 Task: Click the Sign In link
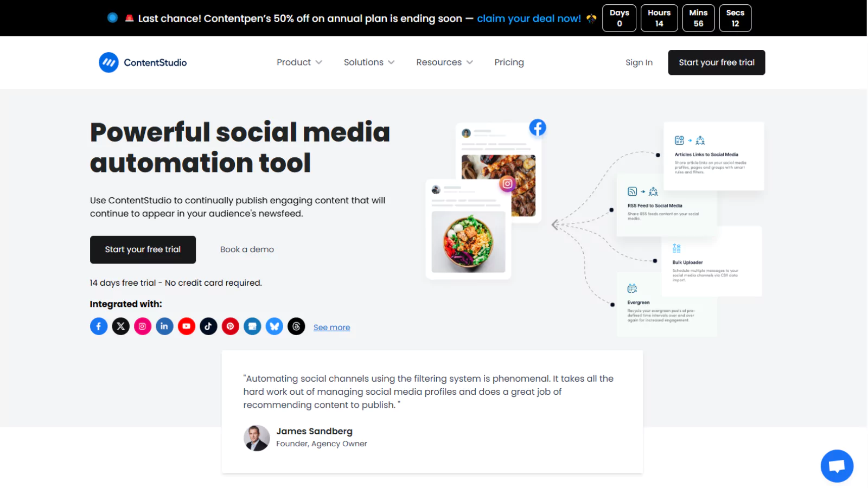tap(639, 62)
